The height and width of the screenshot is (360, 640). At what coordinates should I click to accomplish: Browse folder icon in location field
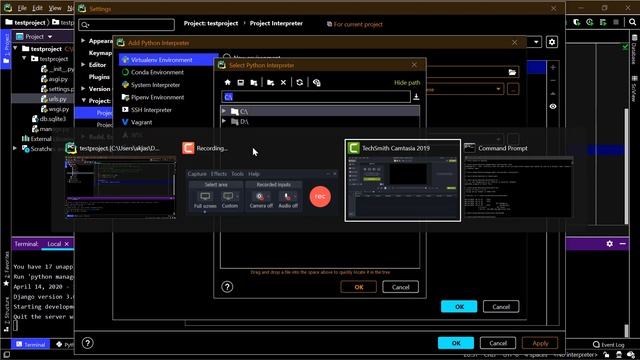coord(512,72)
